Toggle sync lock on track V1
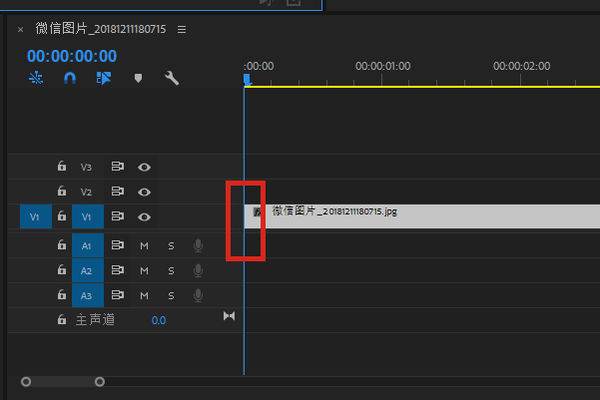600x400 pixels. point(117,217)
